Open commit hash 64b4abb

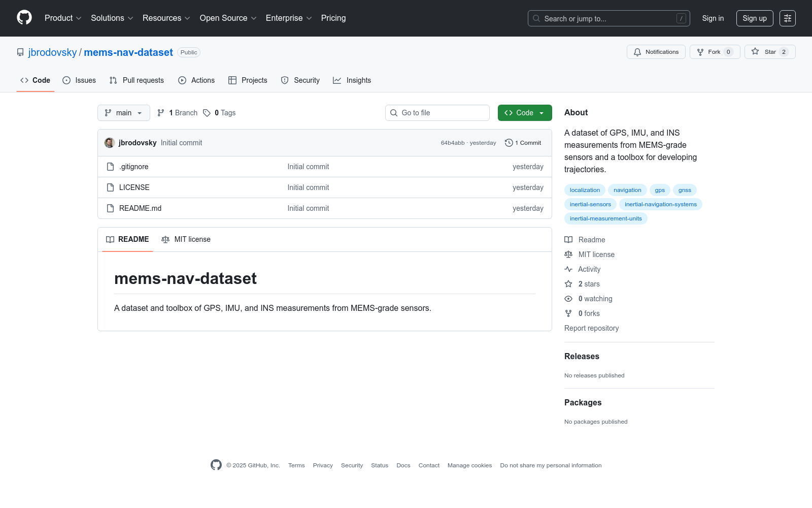tap(453, 143)
